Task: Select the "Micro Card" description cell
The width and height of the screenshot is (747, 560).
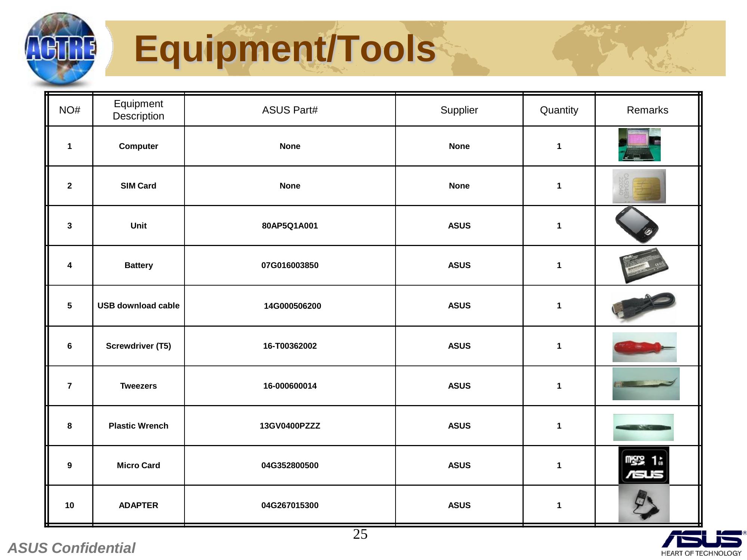Action: (139, 466)
